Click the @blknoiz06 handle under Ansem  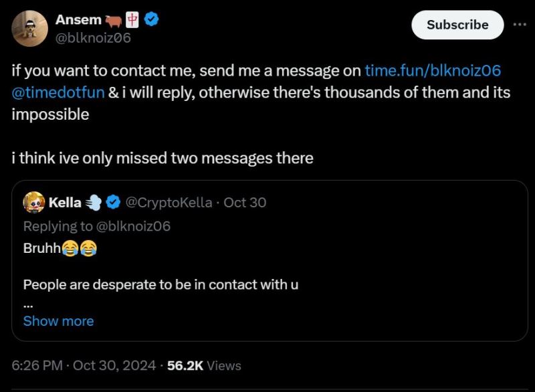(x=93, y=38)
